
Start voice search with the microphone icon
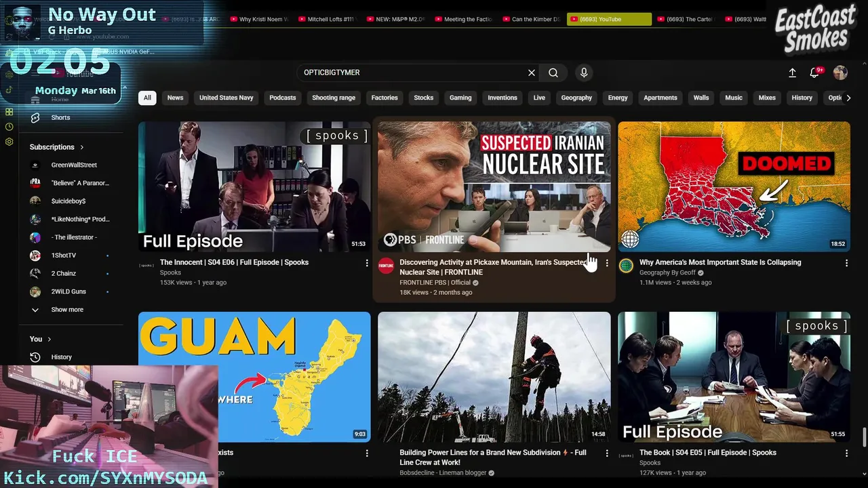coord(584,73)
